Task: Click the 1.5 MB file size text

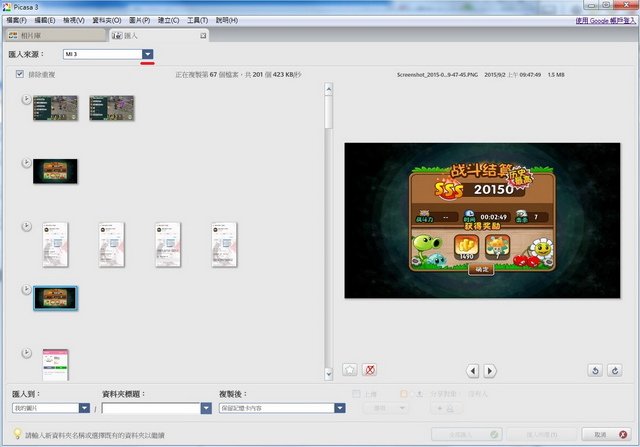Action: tap(556, 75)
